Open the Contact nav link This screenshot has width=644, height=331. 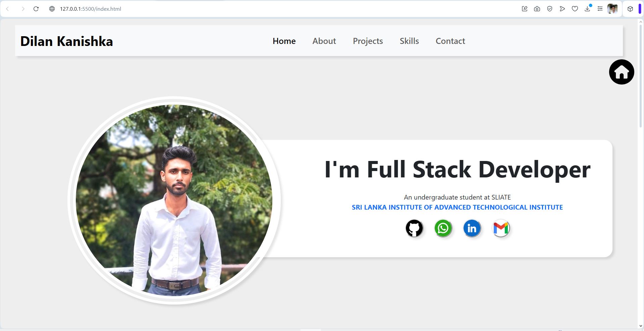pyautogui.click(x=450, y=41)
